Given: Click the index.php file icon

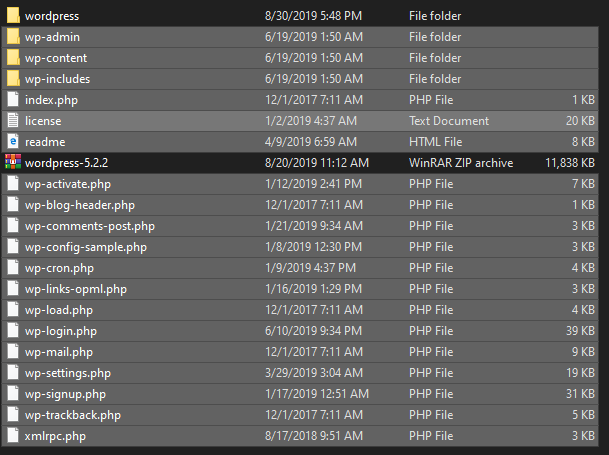Looking at the screenshot, I should (x=12, y=100).
